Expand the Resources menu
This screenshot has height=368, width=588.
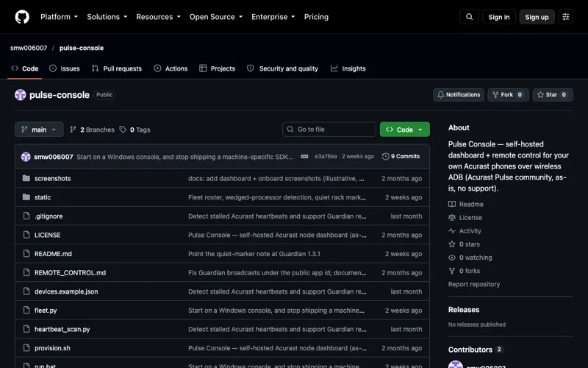(x=158, y=17)
